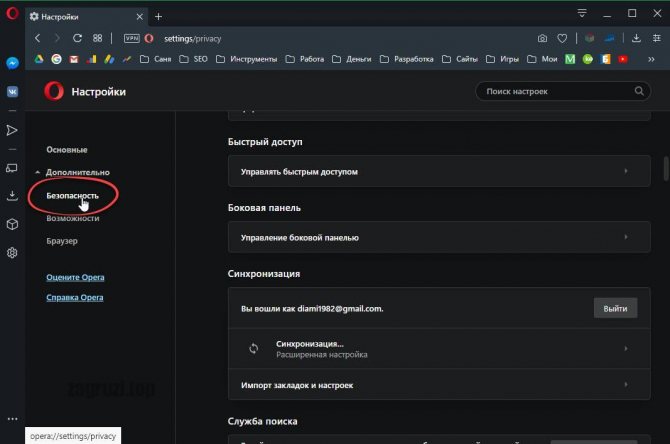Viewport: 670px width, 444px height.
Task: Open the sidebar three-dots menu
Action: tap(12, 419)
